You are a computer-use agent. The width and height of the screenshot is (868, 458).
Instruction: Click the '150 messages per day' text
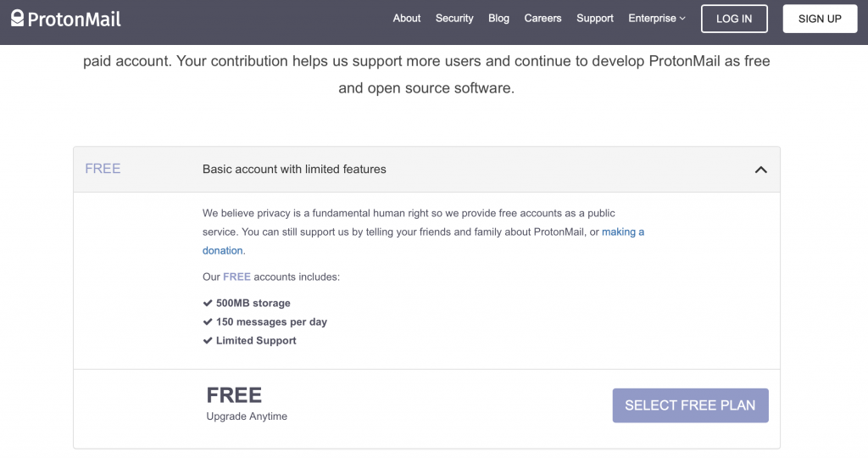point(271,321)
